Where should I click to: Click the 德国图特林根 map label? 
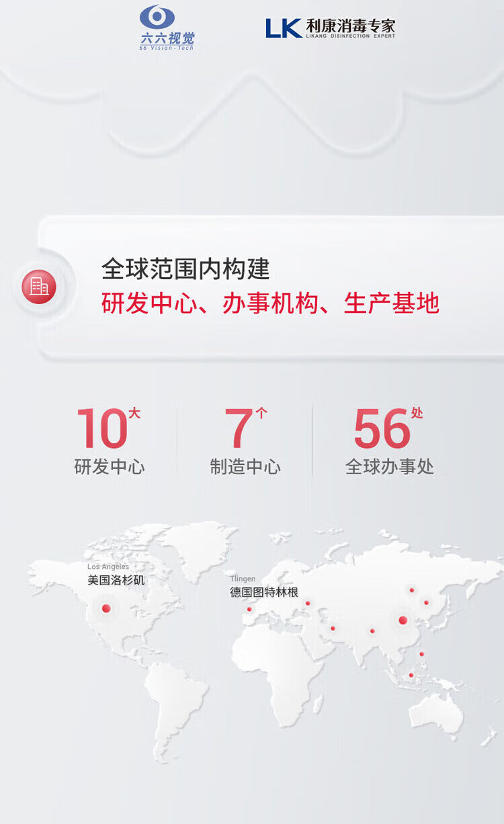[x=264, y=593]
